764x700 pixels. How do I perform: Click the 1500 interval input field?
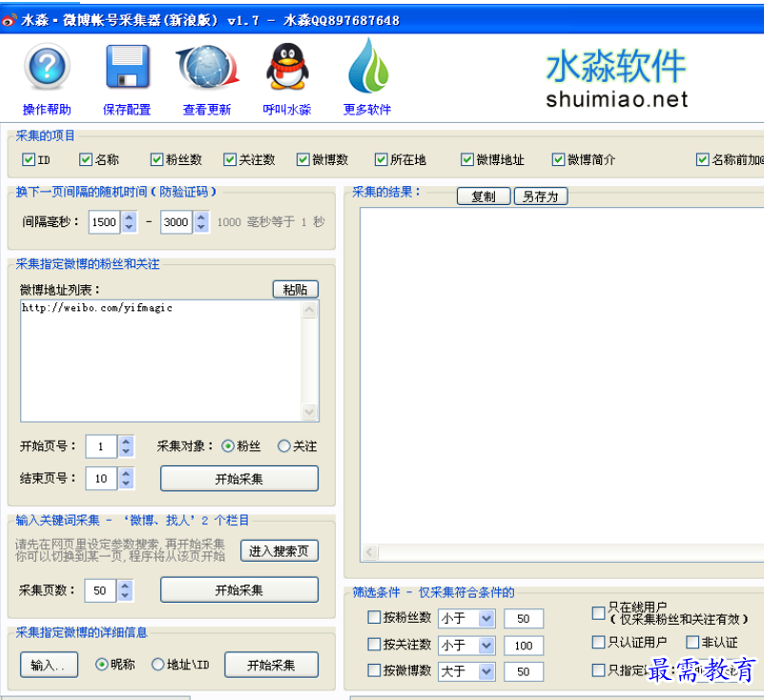point(104,221)
